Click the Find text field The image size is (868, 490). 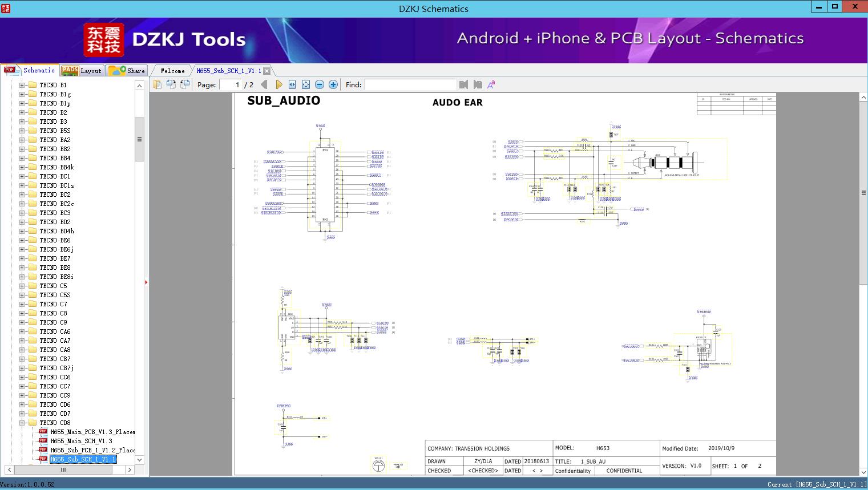pos(410,84)
